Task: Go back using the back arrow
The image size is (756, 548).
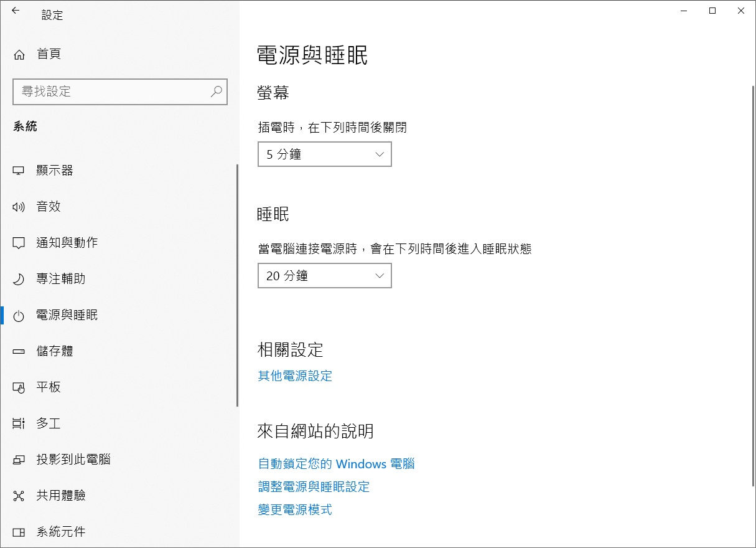Action: [16, 11]
